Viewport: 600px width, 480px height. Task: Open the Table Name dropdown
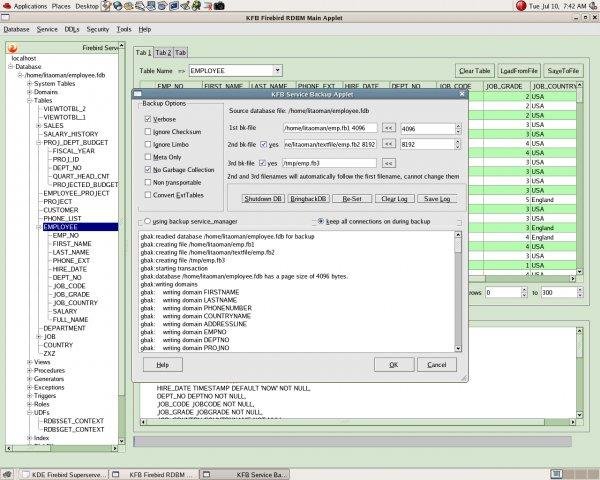click(x=277, y=71)
